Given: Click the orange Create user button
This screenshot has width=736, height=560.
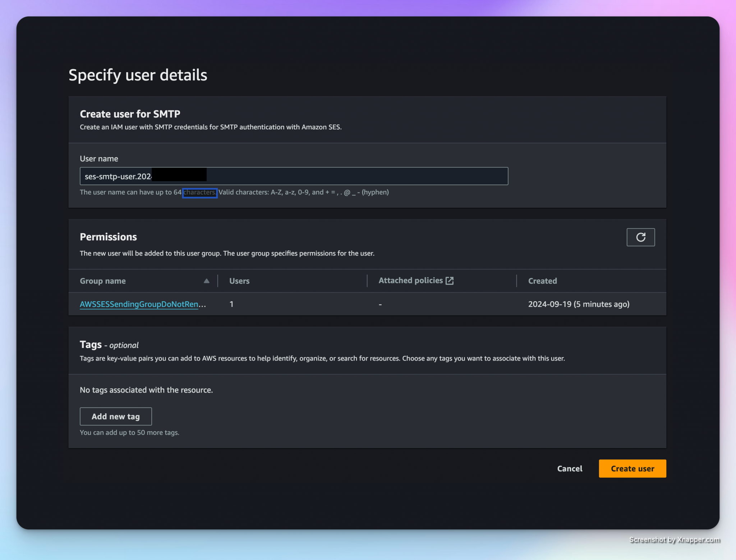Looking at the screenshot, I should [x=632, y=468].
